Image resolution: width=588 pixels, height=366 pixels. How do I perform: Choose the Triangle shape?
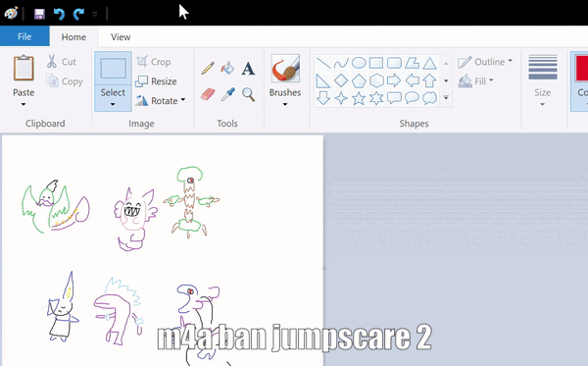pos(429,63)
